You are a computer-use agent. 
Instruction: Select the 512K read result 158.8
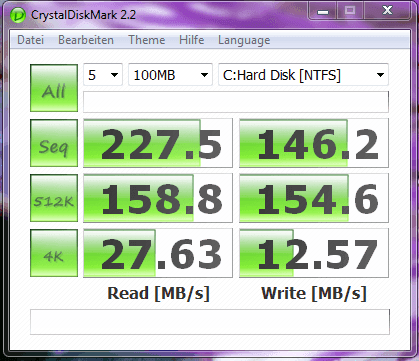point(158,198)
